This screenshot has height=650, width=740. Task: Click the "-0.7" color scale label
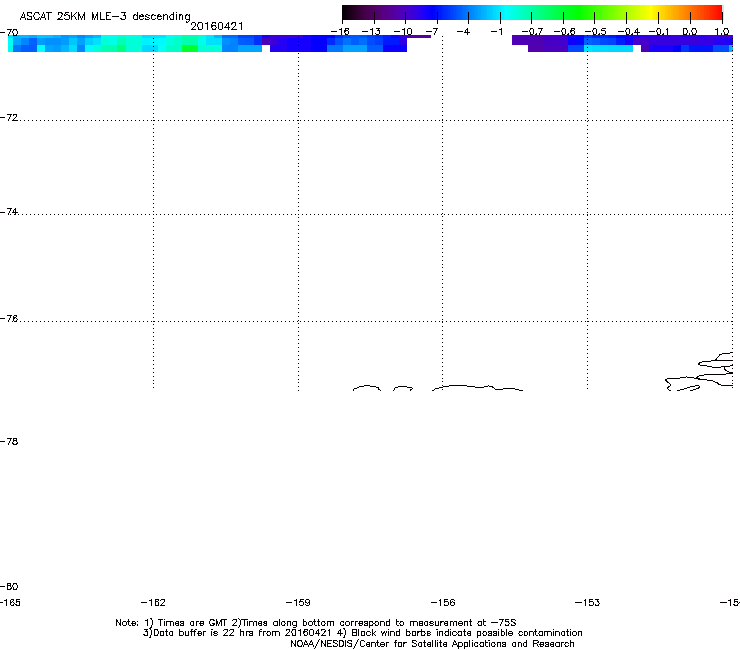(532, 32)
